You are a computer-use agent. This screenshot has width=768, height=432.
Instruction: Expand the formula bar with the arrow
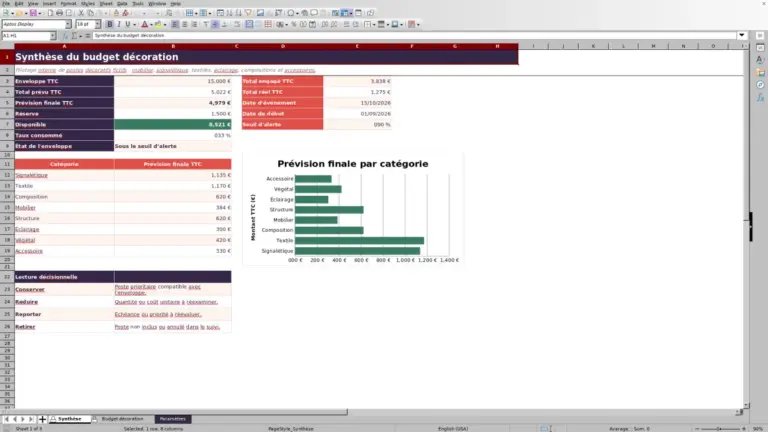click(x=742, y=35)
